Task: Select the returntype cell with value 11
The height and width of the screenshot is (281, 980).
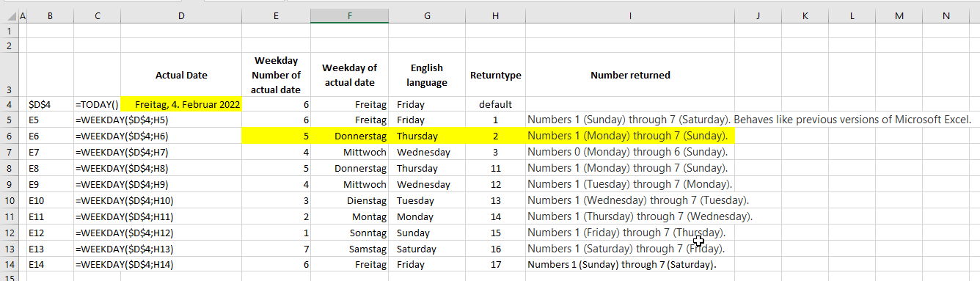Action: click(495, 169)
